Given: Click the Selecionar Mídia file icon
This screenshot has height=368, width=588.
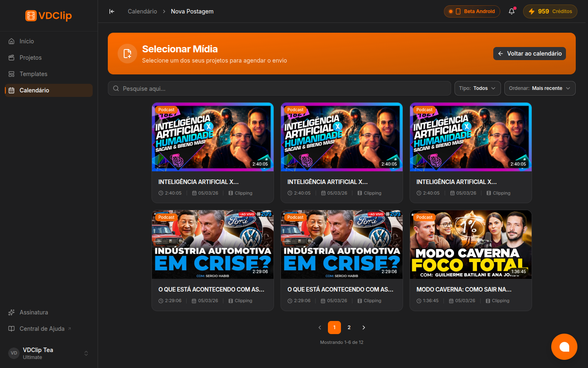Looking at the screenshot, I should [127, 54].
